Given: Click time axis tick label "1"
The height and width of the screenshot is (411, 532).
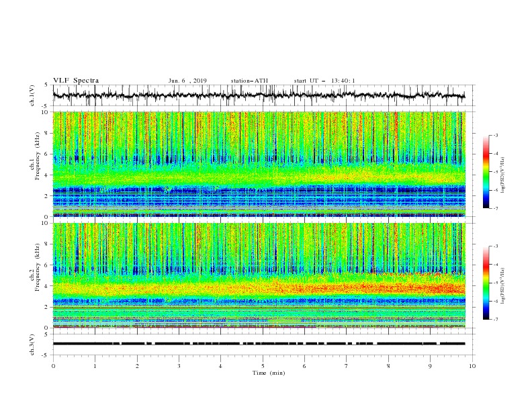Looking at the screenshot, I should [x=95, y=366].
